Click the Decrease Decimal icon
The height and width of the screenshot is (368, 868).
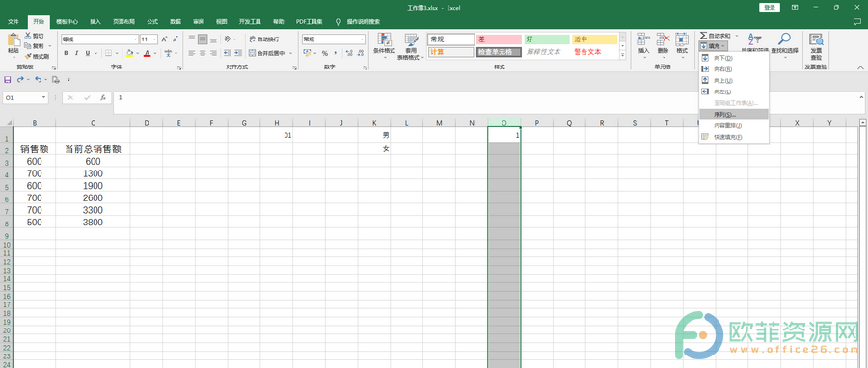click(361, 53)
